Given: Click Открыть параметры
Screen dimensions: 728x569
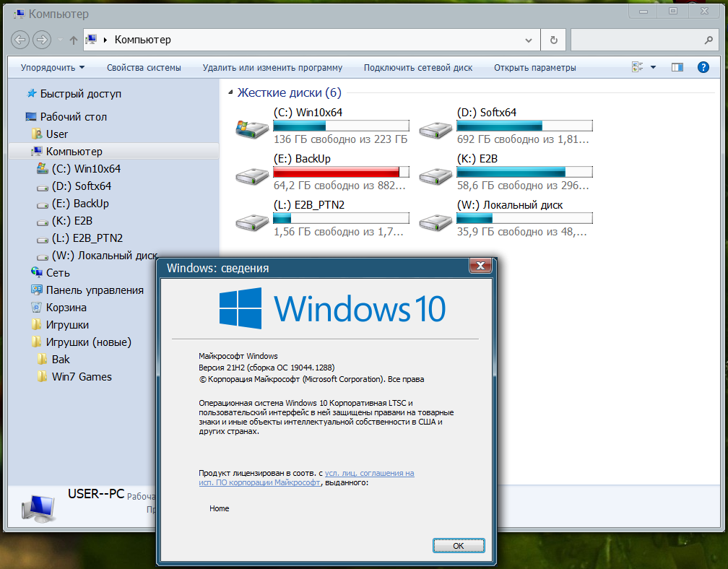Looking at the screenshot, I should click(x=535, y=68).
